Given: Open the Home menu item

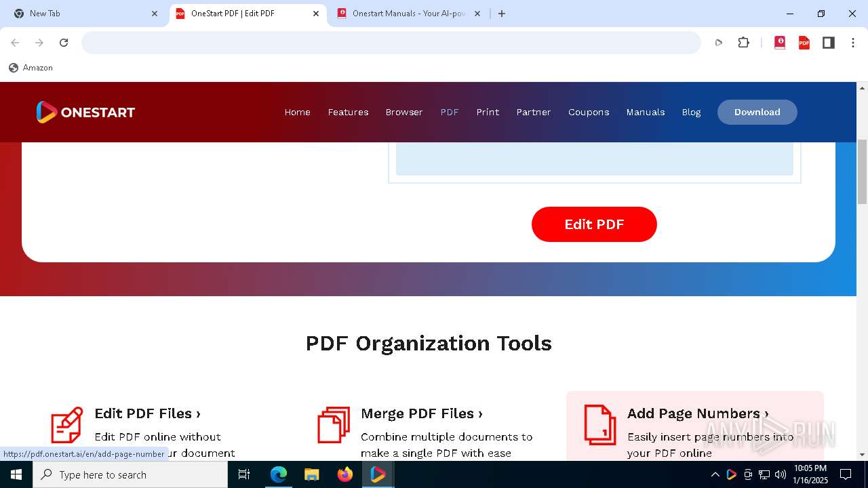Looking at the screenshot, I should (x=297, y=112).
